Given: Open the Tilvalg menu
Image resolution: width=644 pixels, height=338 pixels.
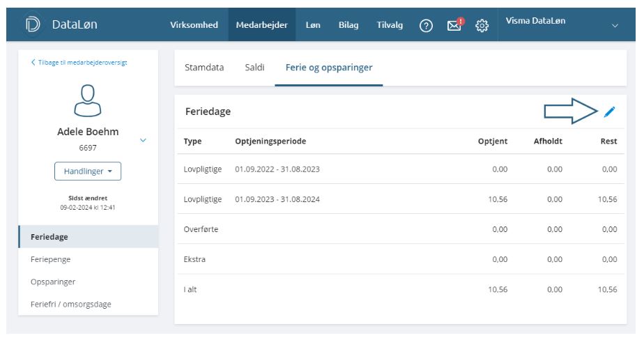Looking at the screenshot, I should point(390,25).
